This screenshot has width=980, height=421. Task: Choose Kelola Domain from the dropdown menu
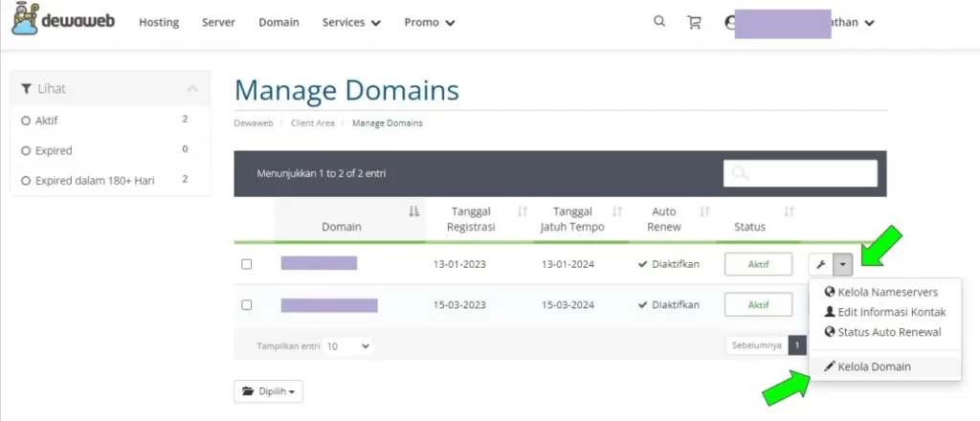[874, 366]
